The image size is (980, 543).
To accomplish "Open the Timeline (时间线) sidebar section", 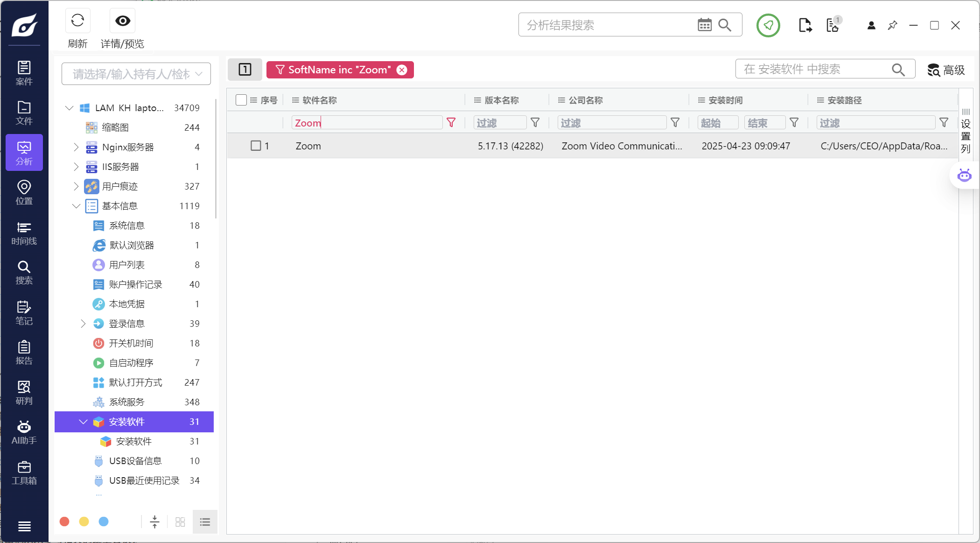I will [24, 233].
